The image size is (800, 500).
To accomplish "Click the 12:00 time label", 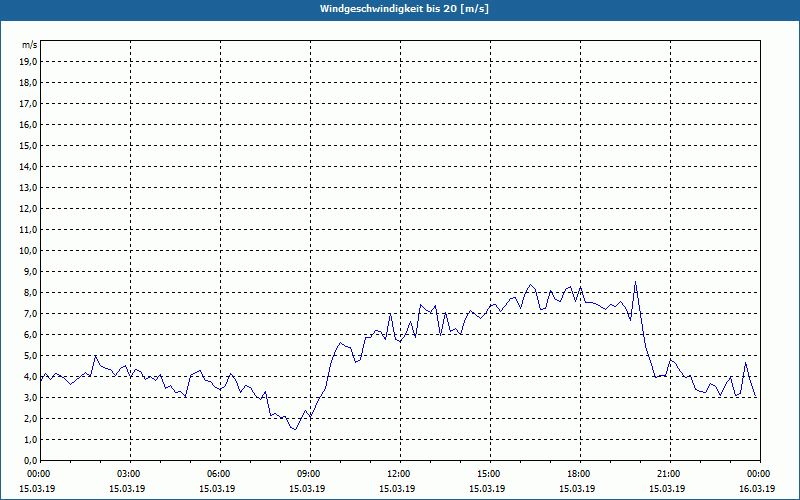I will coord(400,474).
